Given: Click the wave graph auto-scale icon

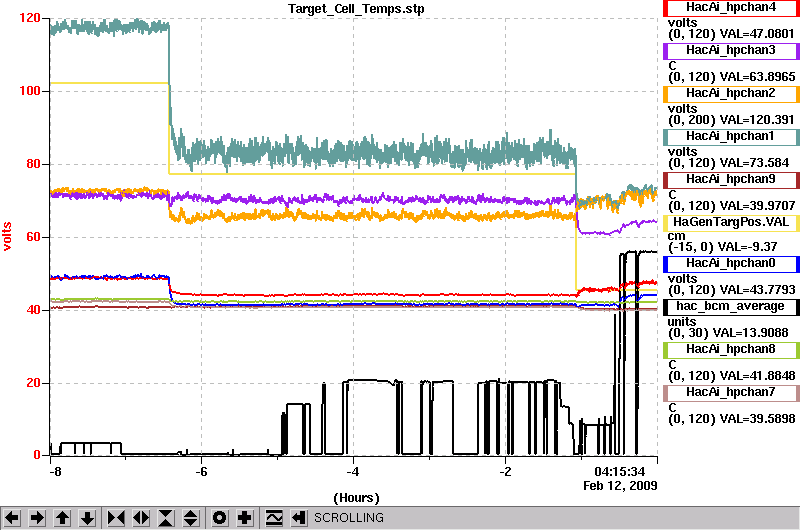Looking at the screenshot, I should point(274,518).
